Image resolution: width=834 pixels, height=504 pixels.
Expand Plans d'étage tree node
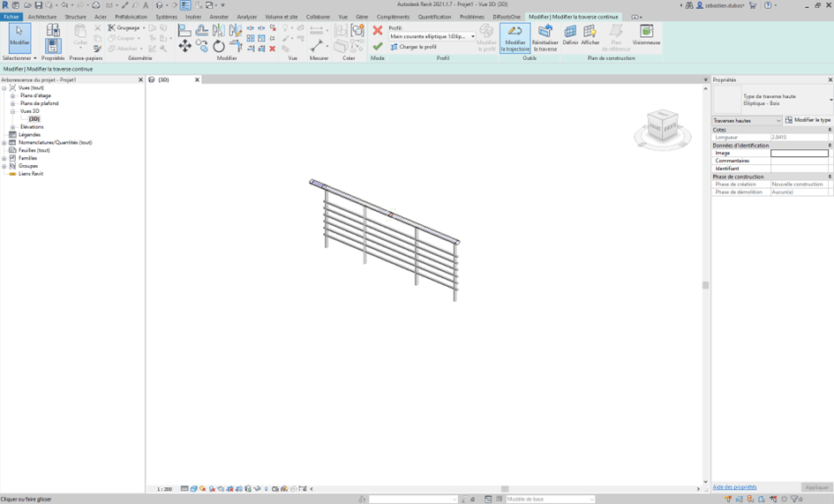pyautogui.click(x=12, y=96)
